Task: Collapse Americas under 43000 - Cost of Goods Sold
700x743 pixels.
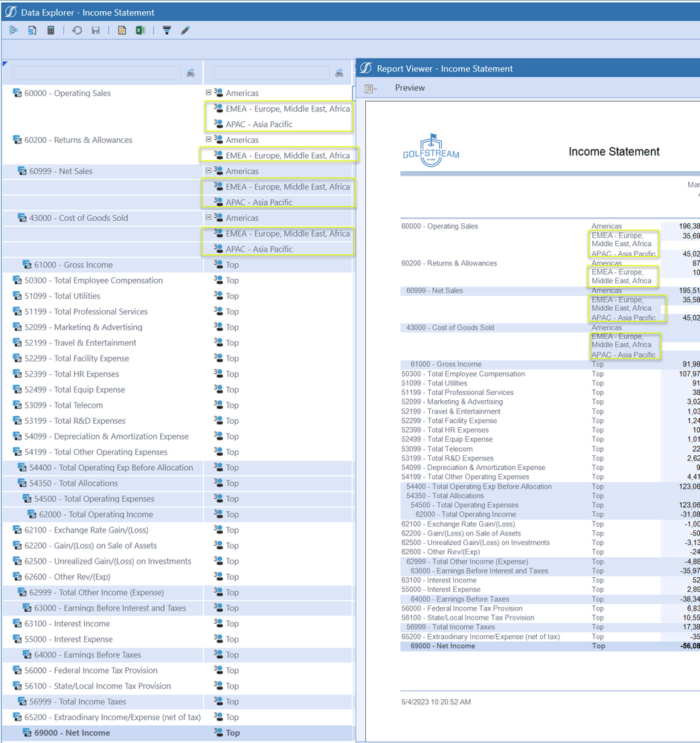Action: pos(209,218)
